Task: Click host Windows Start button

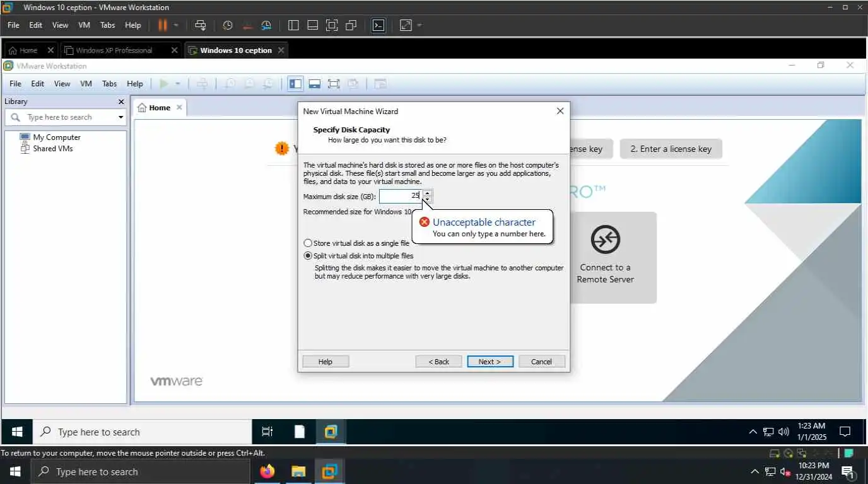Action: tap(15, 471)
